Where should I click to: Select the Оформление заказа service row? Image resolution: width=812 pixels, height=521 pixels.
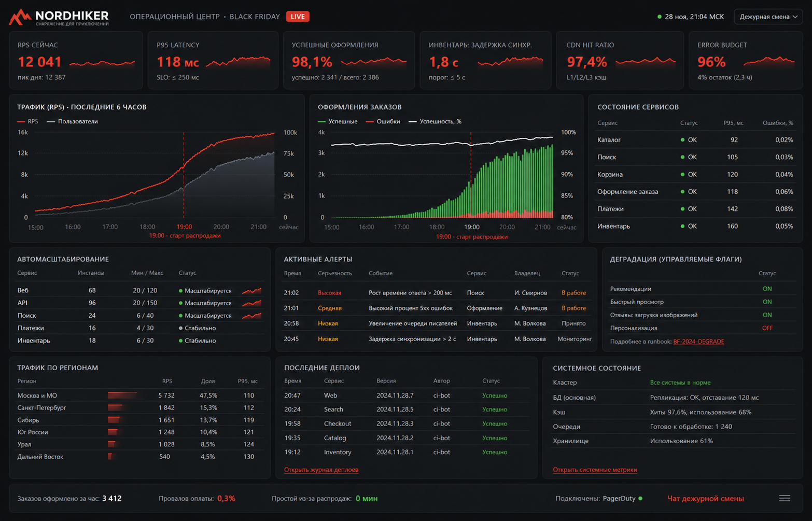coord(695,192)
